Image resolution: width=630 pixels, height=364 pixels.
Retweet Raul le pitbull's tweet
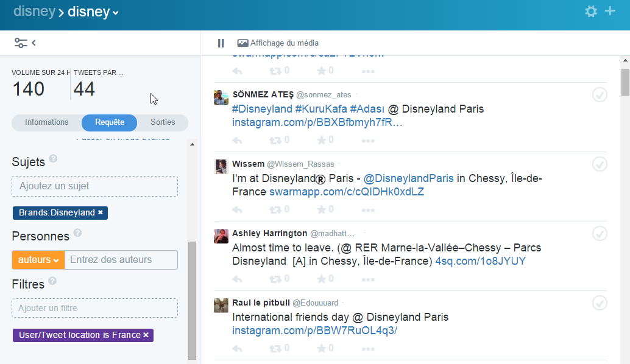[275, 349]
